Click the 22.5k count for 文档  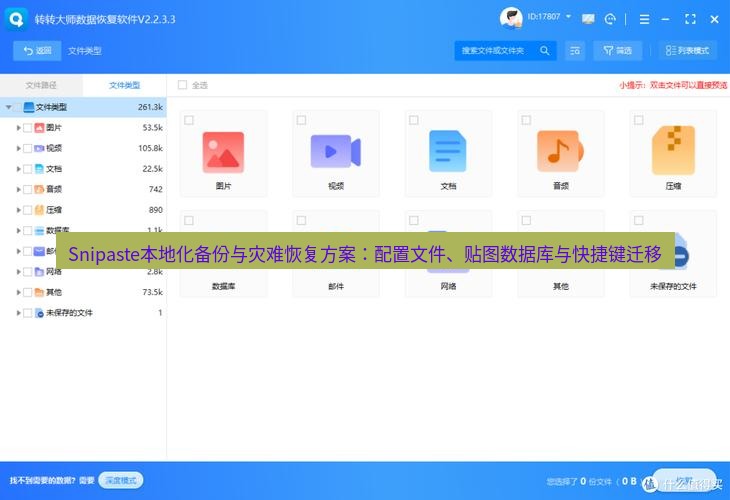click(153, 169)
